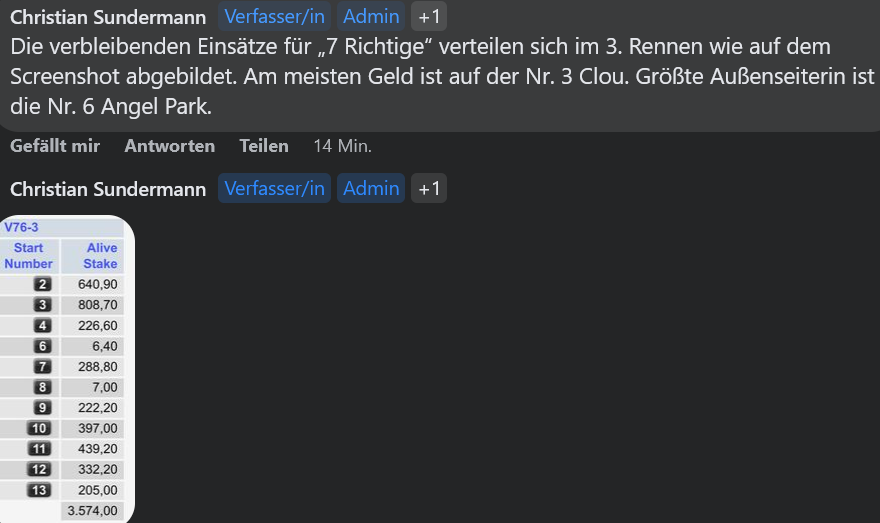Reply via Antworten link
880x523 pixels.
point(169,146)
